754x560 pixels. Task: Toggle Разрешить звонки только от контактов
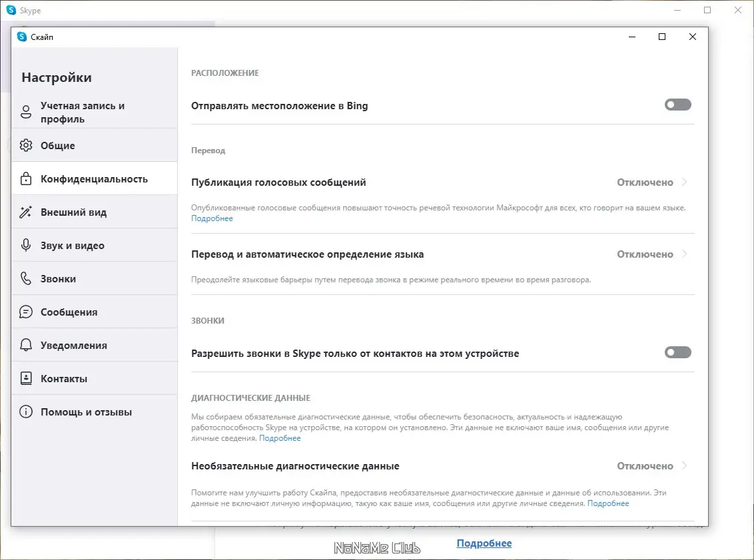(677, 352)
